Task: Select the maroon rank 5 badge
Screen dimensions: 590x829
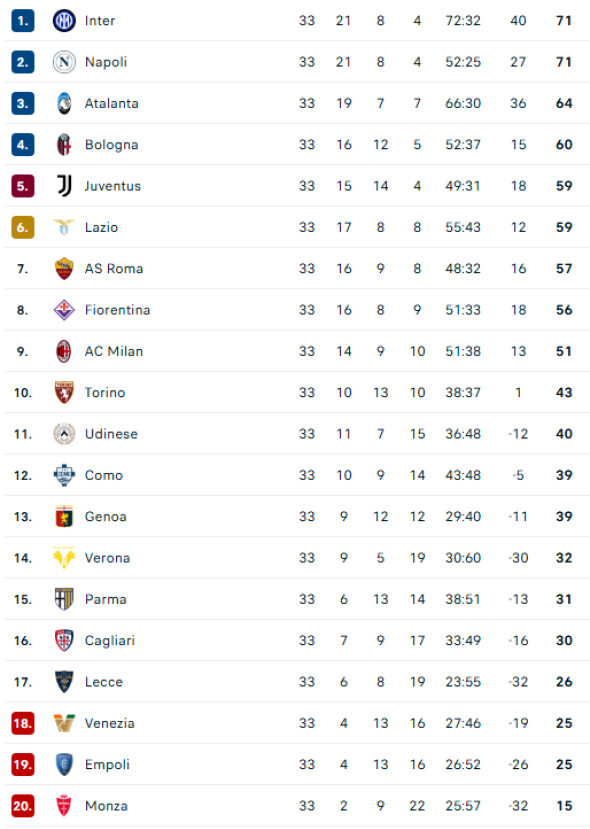Action: pyautogui.click(x=23, y=186)
